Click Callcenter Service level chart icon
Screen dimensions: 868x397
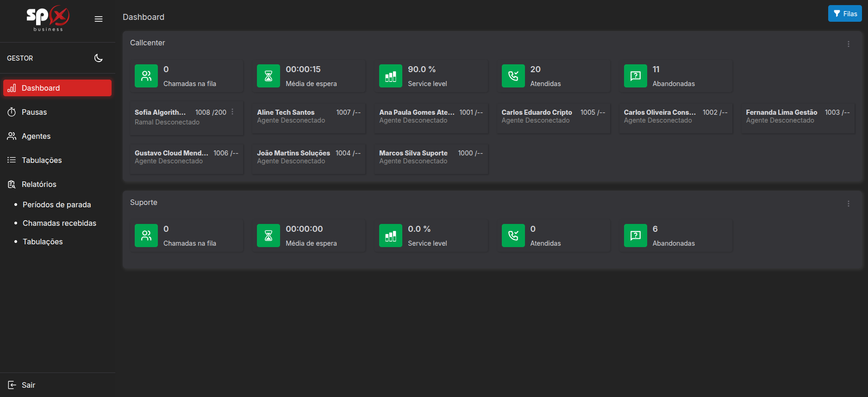click(391, 76)
